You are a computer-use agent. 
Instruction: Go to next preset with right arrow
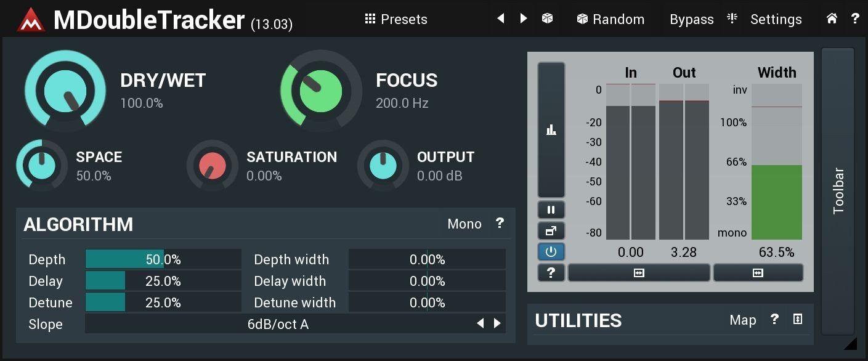(523, 18)
